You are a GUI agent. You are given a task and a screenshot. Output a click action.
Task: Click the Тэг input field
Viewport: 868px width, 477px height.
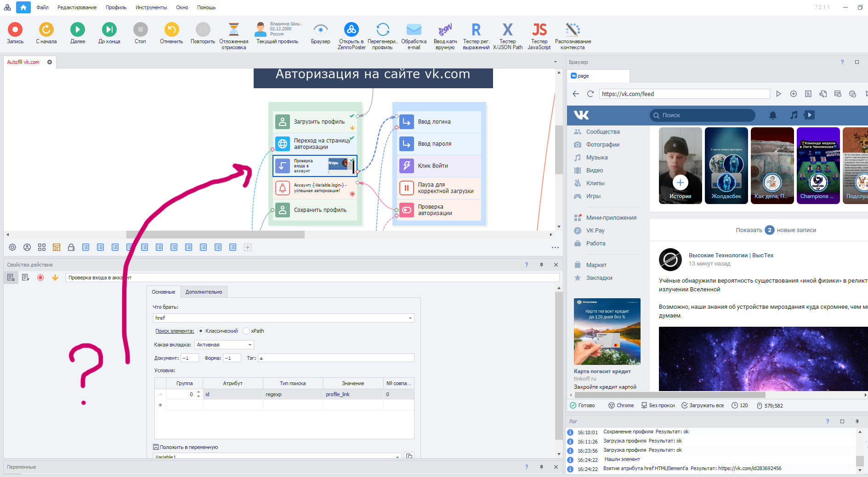click(x=336, y=358)
